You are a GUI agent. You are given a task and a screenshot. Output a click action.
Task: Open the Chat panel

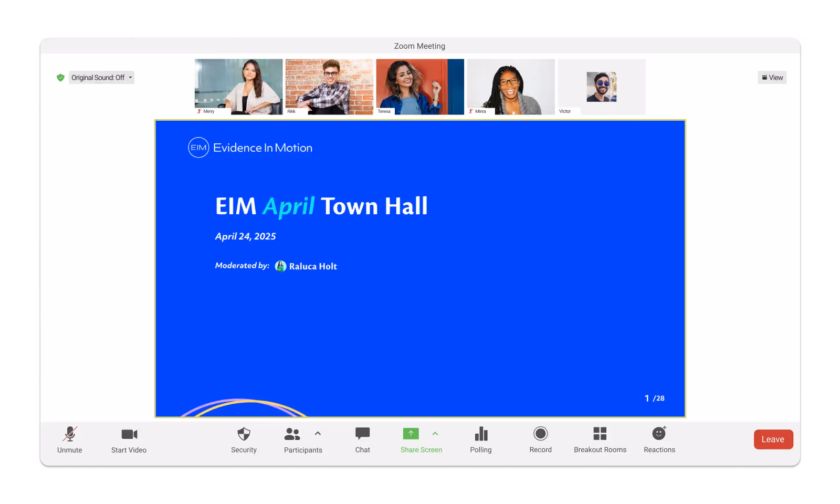pos(363,440)
